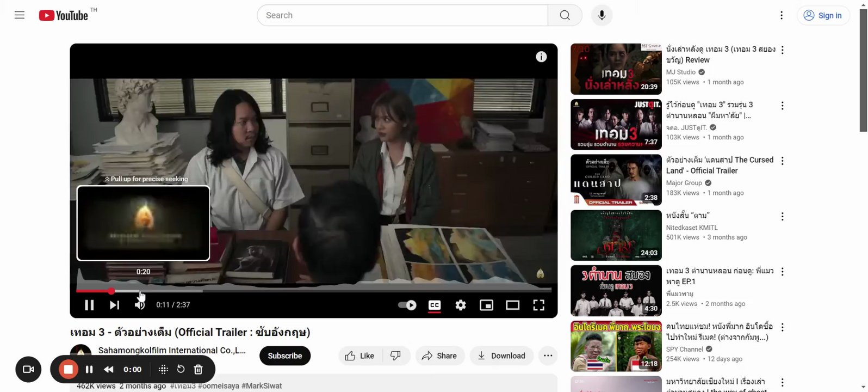Viewport: 868px width, 392px height.
Task: Click the SPY Channel name
Action: pos(685,349)
